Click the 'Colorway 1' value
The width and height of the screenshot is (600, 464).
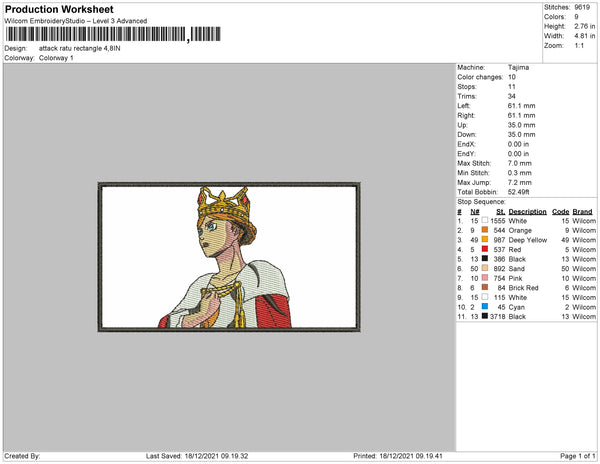click(x=56, y=58)
